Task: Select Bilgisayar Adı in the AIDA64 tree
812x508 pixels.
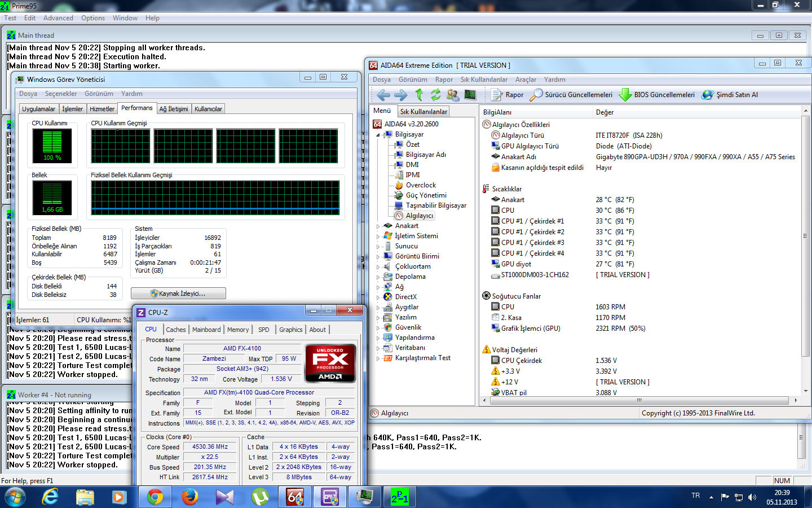Action: click(426, 155)
